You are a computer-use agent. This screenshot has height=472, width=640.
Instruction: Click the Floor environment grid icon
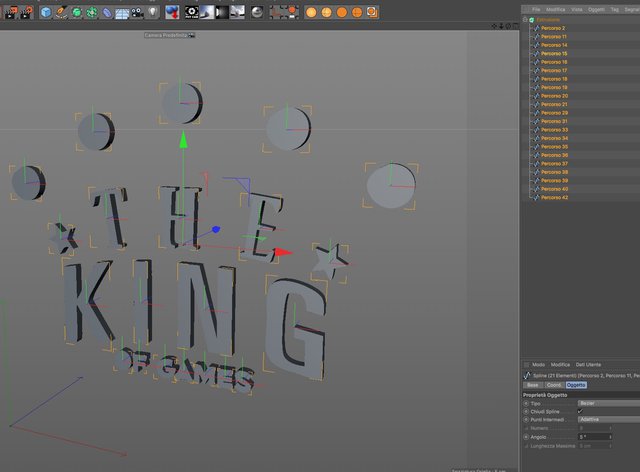pos(122,13)
